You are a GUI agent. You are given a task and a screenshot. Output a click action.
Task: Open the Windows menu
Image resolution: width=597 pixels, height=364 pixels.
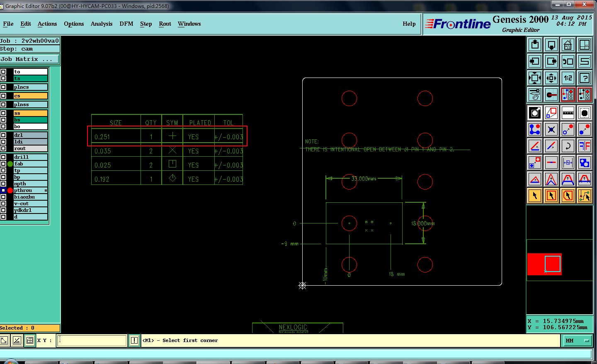(x=189, y=24)
